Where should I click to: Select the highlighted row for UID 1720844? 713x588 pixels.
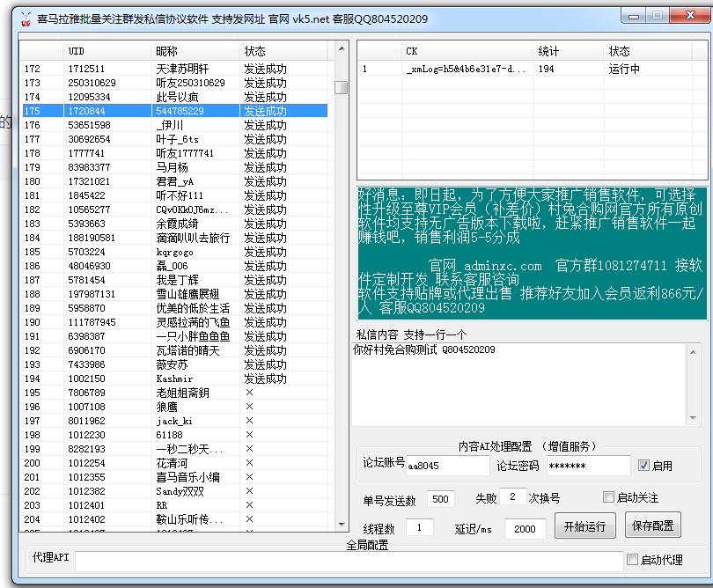176,110
